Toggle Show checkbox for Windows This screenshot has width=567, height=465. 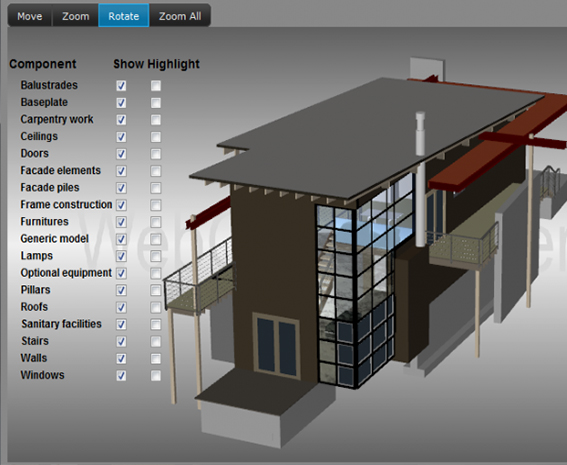point(121,375)
